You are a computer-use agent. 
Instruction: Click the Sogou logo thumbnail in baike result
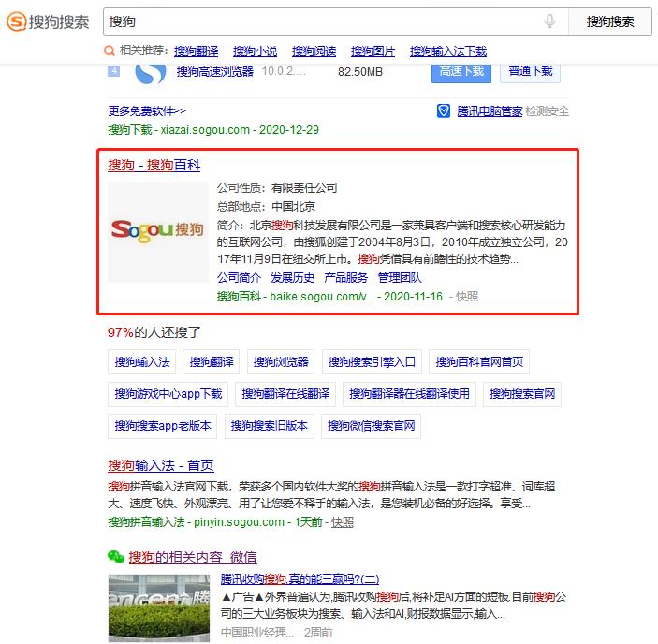point(158,231)
